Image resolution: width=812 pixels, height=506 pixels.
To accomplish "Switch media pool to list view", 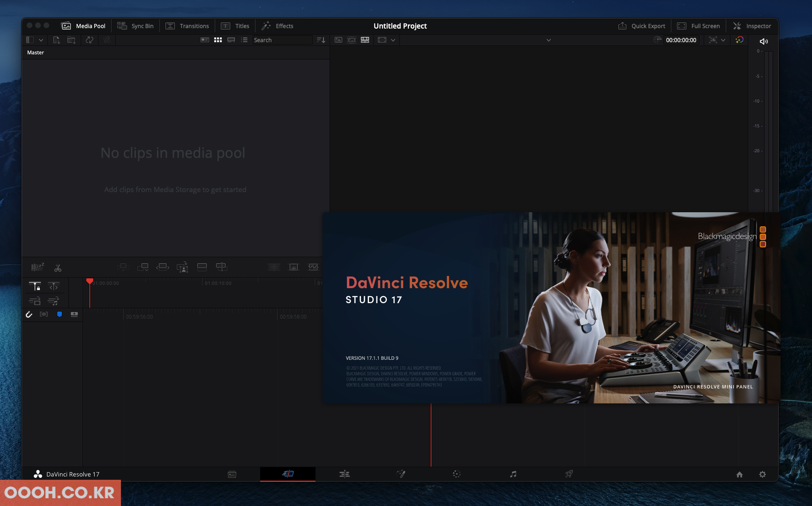I will 244,40.
